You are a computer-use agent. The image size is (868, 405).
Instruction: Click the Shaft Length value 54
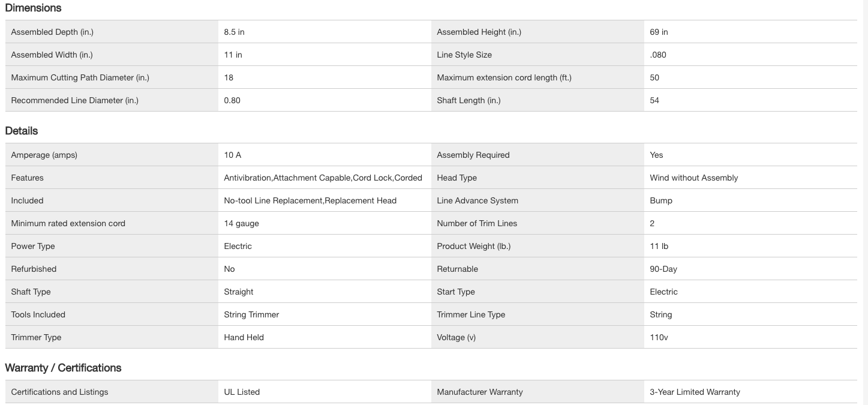(x=654, y=100)
